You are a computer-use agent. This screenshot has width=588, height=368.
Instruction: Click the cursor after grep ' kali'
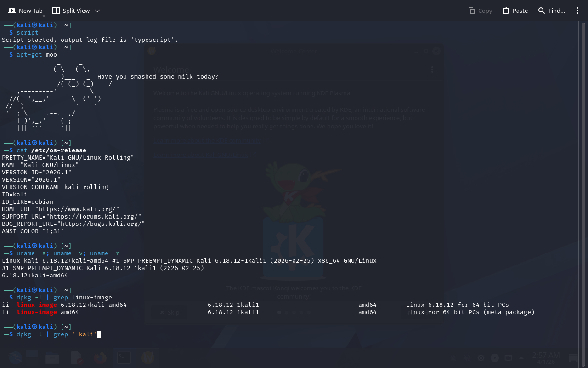click(99, 334)
